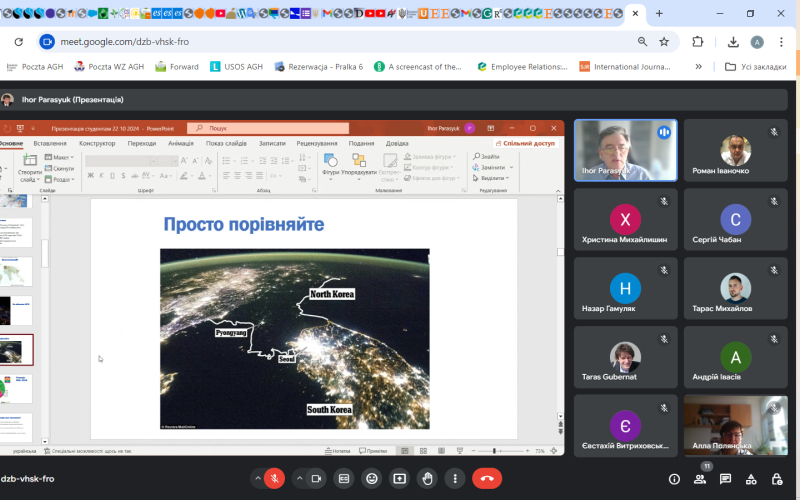Collapse the PowerPoint ribbon arrow
The width and height of the screenshot is (800, 500).
[558, 190]
